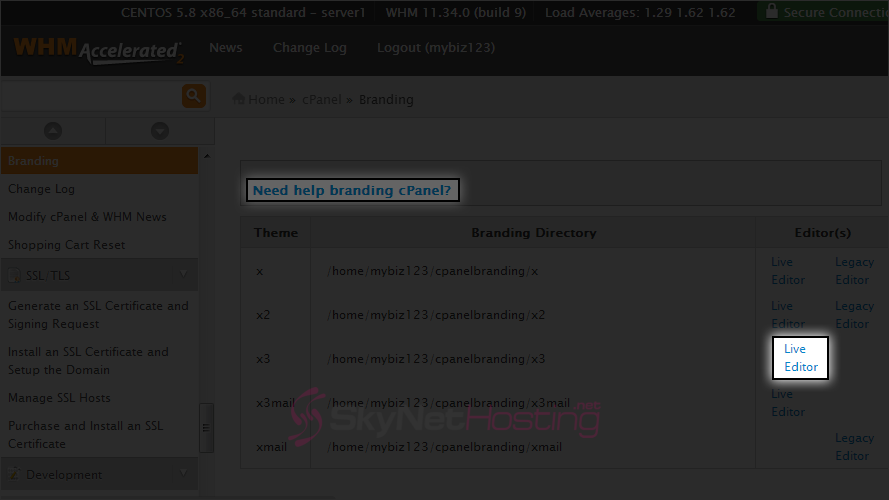Open Generate an SSL Certificate and Signing Request
889x500 pixels.
98,315
